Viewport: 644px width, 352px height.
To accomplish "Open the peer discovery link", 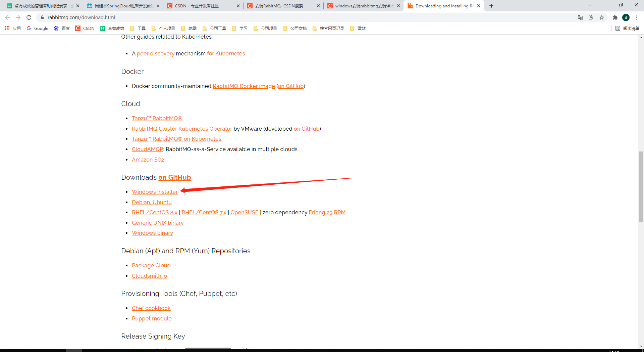I will [156, 53].
